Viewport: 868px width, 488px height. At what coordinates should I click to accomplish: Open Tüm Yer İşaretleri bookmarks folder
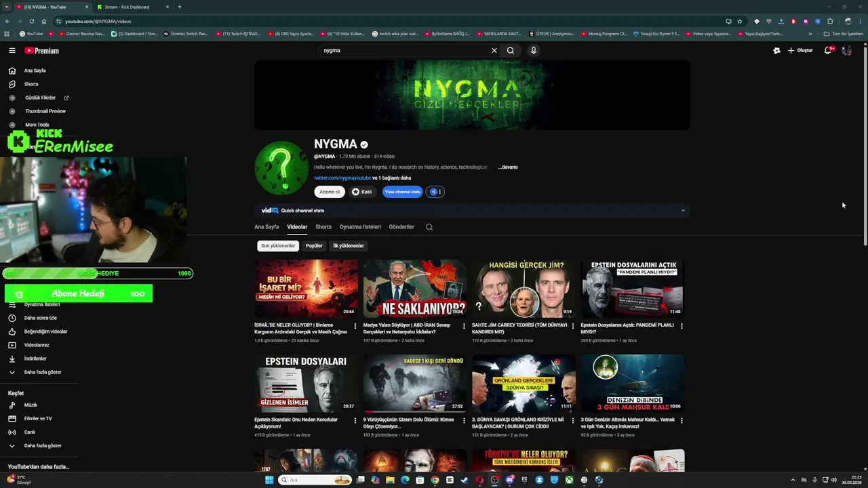[x=843, y=34]
